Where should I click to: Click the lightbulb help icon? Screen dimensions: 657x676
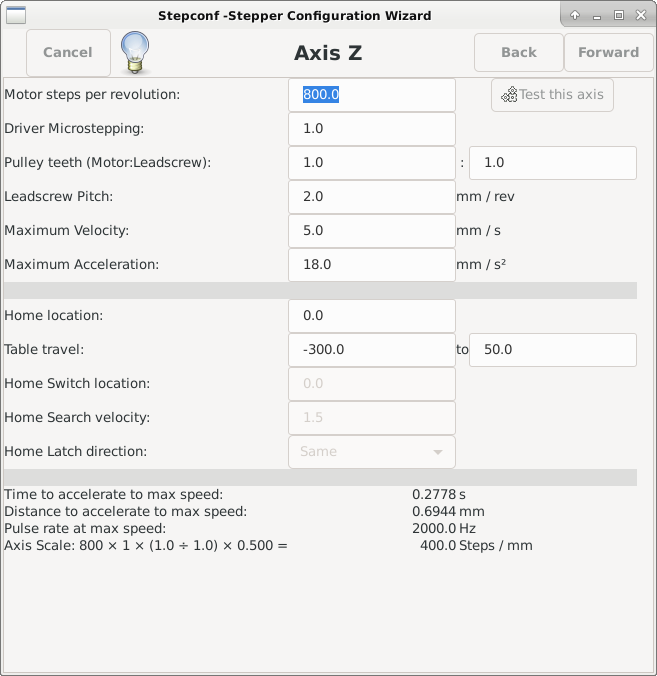[135, 53]
